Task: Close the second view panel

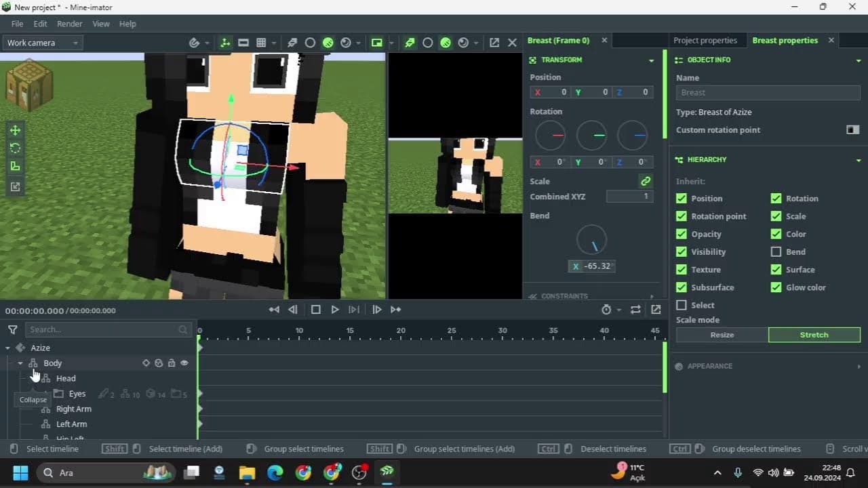Action: pyautogui.click(x=513, y=43)
